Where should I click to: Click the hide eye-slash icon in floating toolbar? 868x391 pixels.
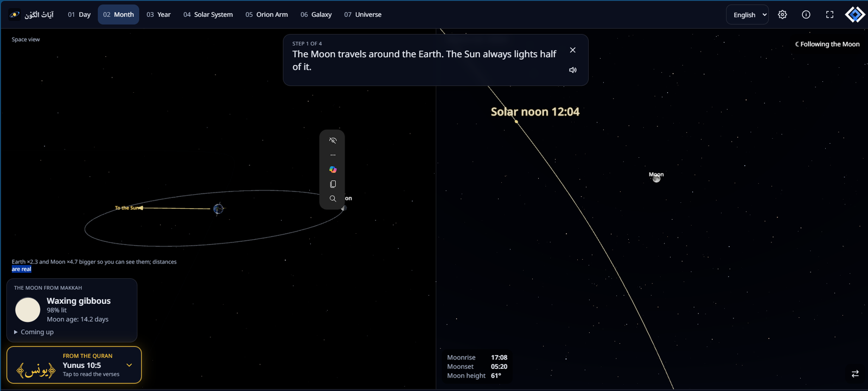click(x=333, y=140)
